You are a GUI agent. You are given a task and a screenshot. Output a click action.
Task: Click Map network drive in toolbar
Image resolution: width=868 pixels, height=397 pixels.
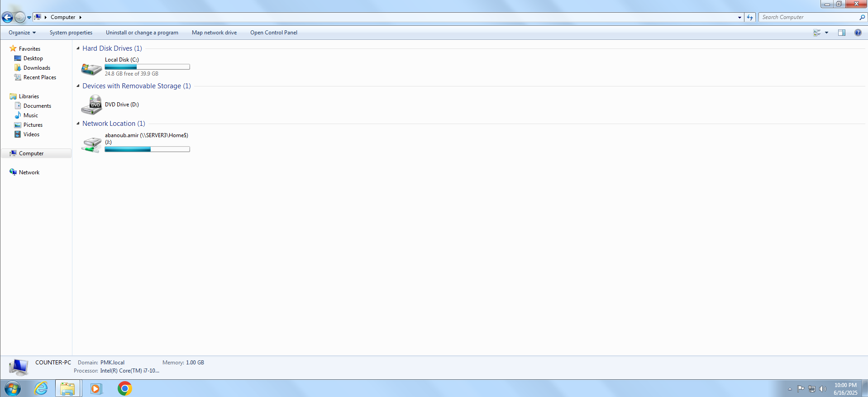click(x=214, y=33)
